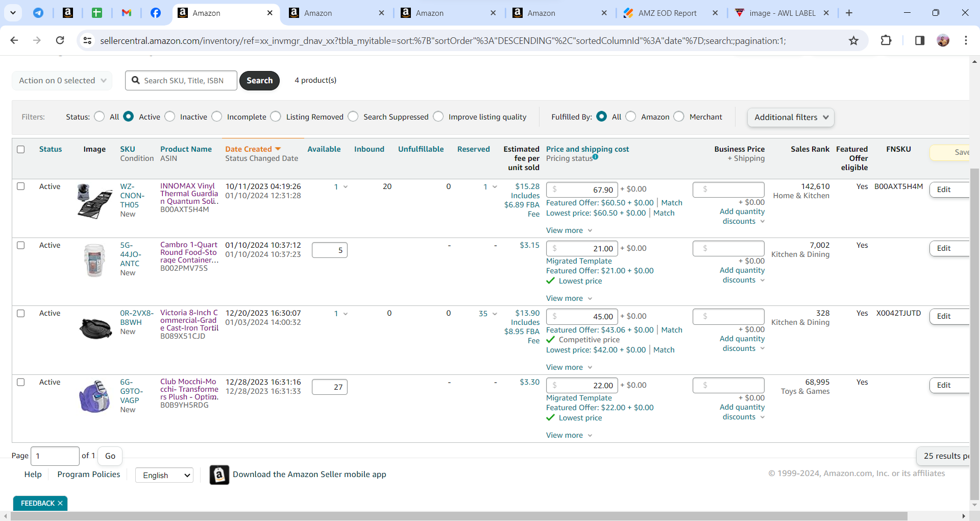Screen dimensions: 980x521
Task: Open the tab search chevron
Action: tap(13, 13)
